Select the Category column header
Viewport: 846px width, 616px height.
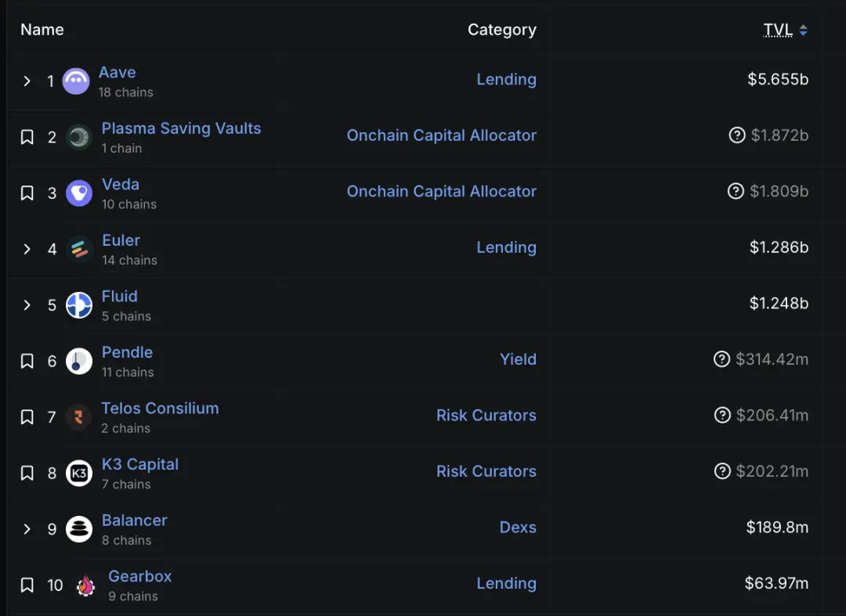(502, 29)
